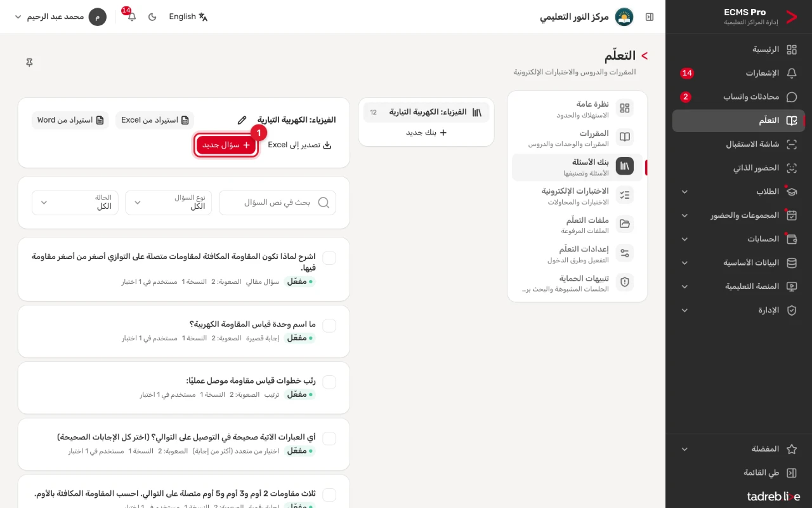Image resolution: width=812 pixels, height=508 pixels.
Task: Click the مركز النور التعليمي center logo
Action: coord(624,17)
